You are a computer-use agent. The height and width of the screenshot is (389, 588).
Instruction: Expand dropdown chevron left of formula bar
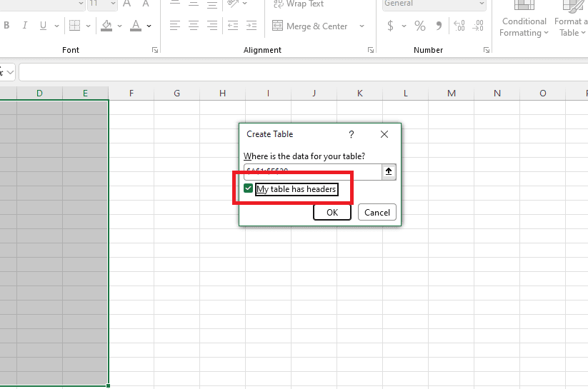coord(10,72)
